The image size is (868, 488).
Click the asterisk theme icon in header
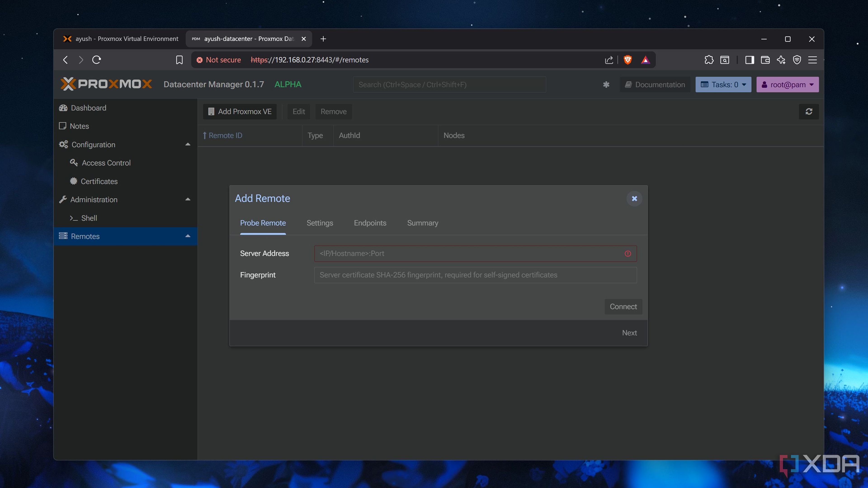point(606,84)
